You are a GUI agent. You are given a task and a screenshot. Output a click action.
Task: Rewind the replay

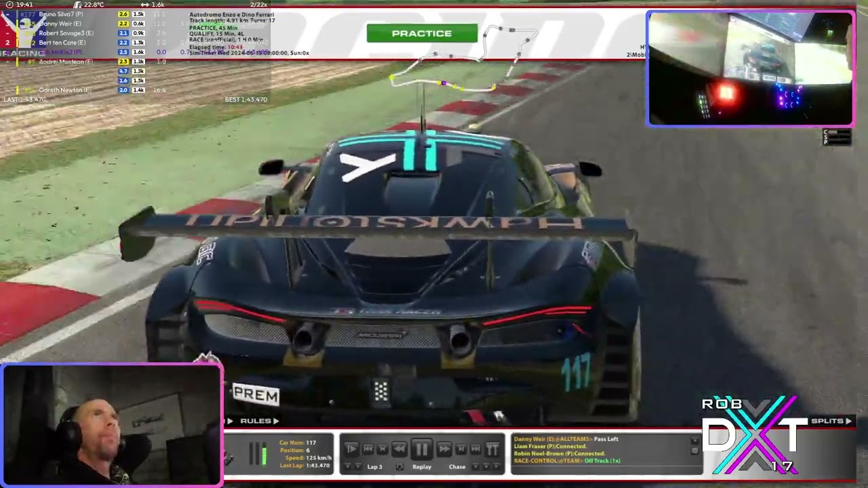(399, 449)
